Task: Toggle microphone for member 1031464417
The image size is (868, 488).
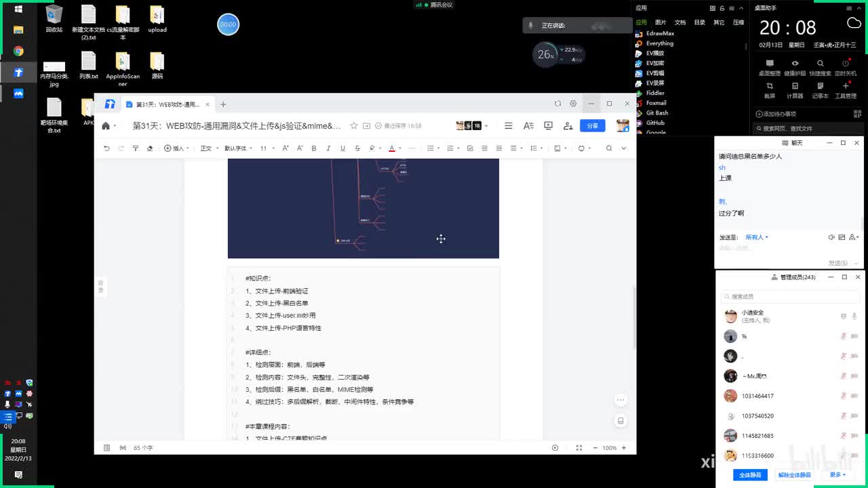Action: tap(844, 396)
